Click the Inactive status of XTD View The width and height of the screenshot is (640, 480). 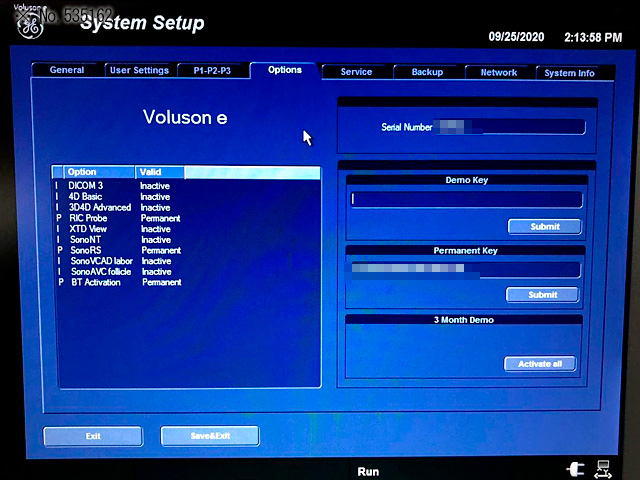coord(156,229)
